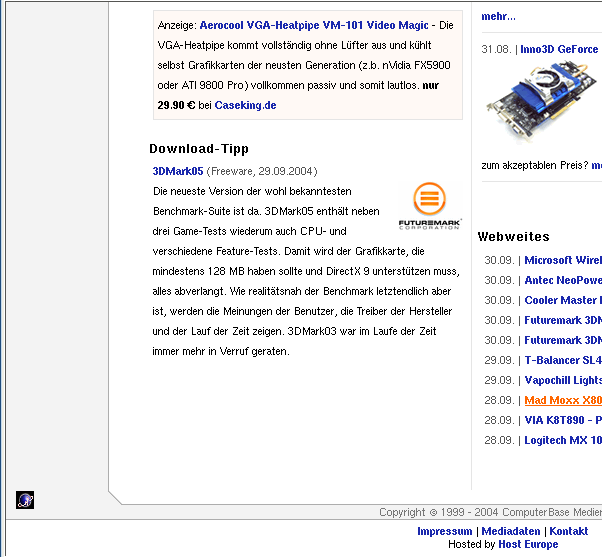Image resolution: width=602 pixels, height=557 pixels.
Task: Click the '(Freeware, 29.09.2004)' text
Action: [262, 171]
